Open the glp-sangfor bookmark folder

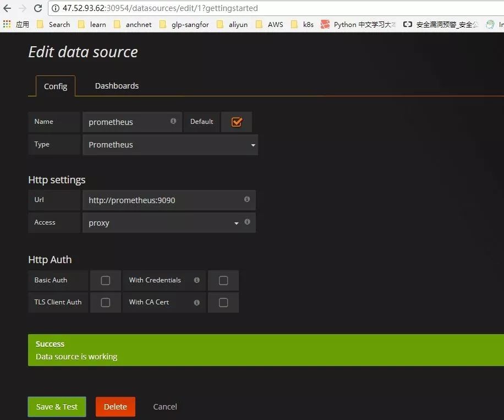[x=184, y=24]
